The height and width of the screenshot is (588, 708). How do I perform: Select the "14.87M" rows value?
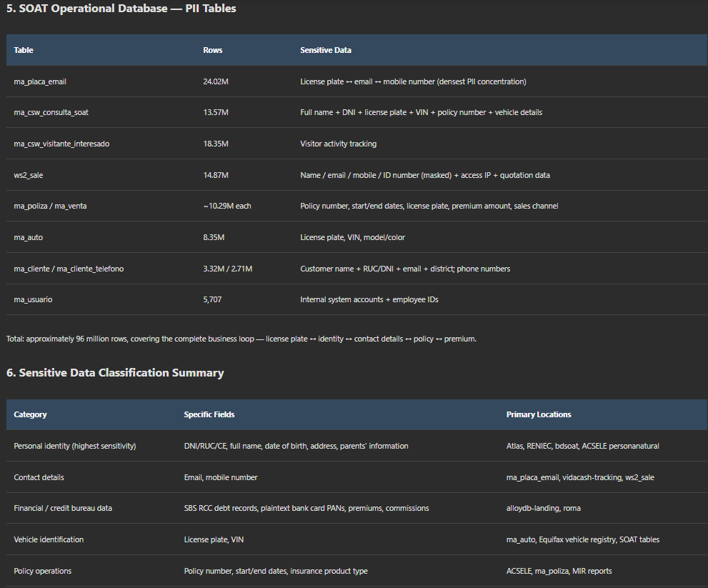[216, 175]
